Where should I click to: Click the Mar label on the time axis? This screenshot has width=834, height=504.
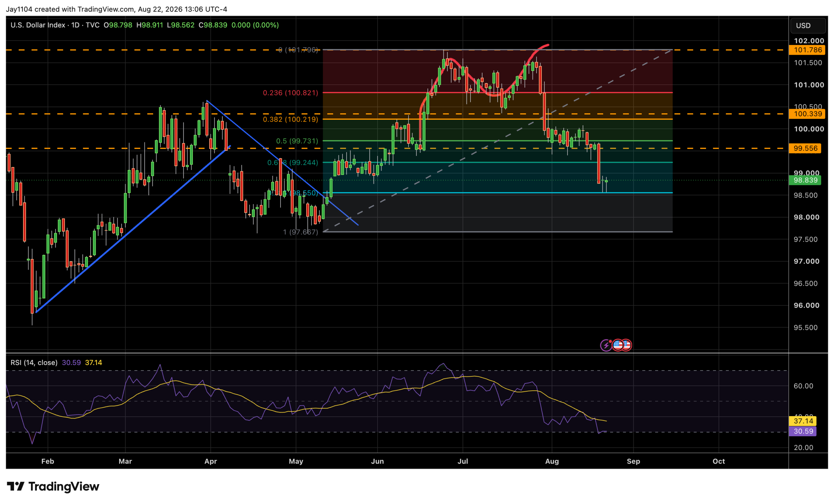(x=125, y=461)
